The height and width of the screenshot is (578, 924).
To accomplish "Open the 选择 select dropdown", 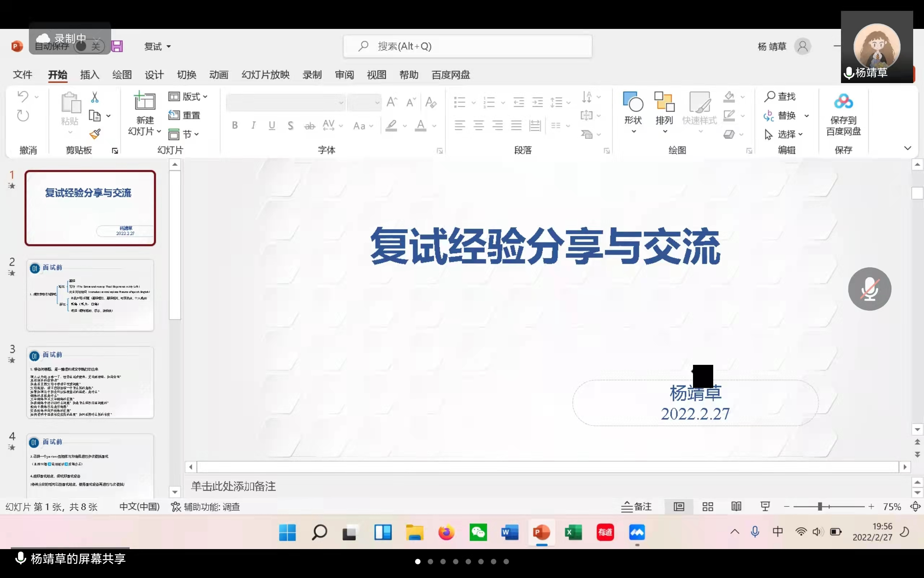I will [784, 134].
